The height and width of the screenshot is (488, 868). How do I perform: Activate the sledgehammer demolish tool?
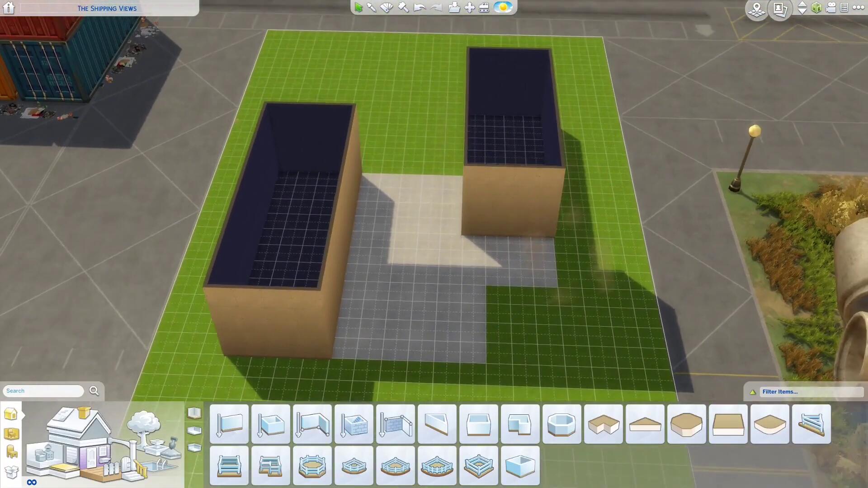click(x=403, y=8)
